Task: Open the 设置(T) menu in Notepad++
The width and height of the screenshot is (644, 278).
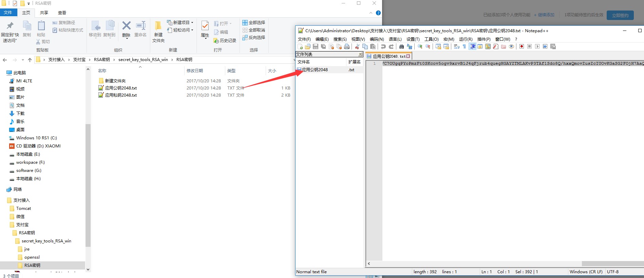Action: point(413,39)
